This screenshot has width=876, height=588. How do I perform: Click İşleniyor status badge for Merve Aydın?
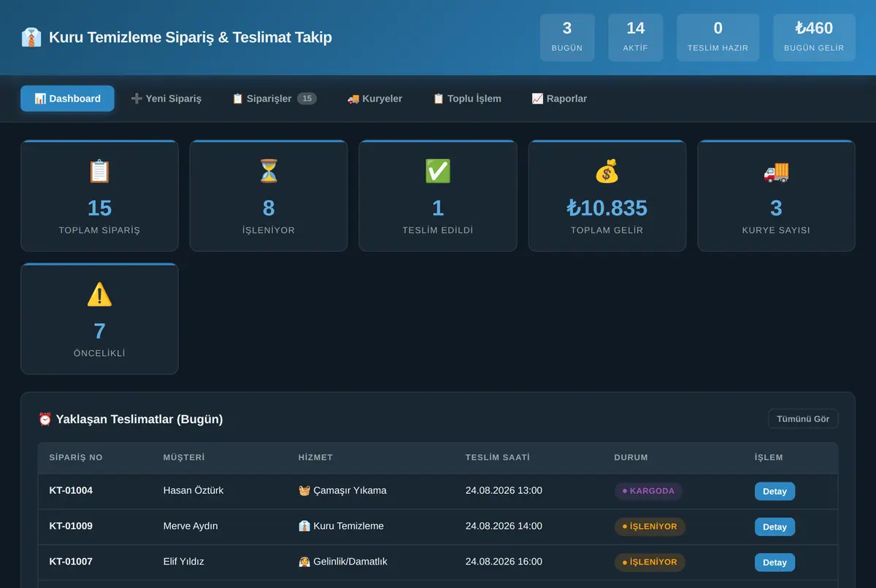[650, 527]
